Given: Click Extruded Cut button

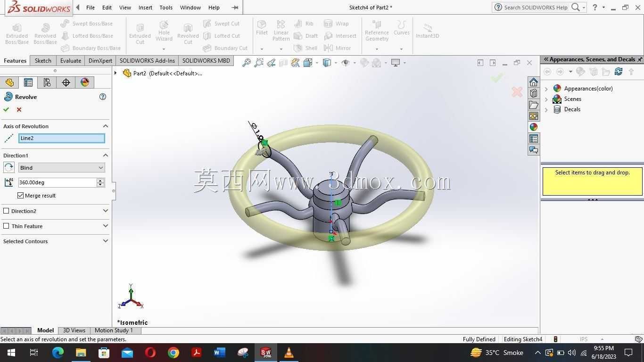Looking at the screenshot, I should pyautogui.click(x=140, y=34).
